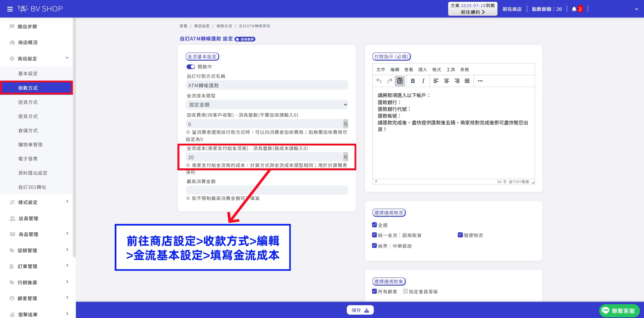The width and height of the screenshot is (644, 318).
Task: Uncheck 隨便物流 checkbox
Action: point(460,235)
